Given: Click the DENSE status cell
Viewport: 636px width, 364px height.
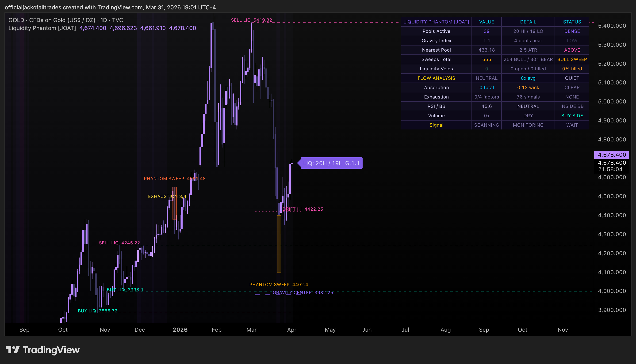Looking at the screenshot, I should coord(572,31).
